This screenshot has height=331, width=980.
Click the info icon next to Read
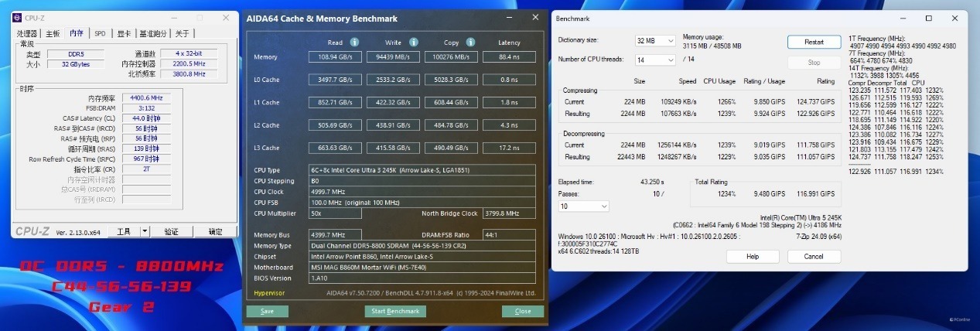354,43
